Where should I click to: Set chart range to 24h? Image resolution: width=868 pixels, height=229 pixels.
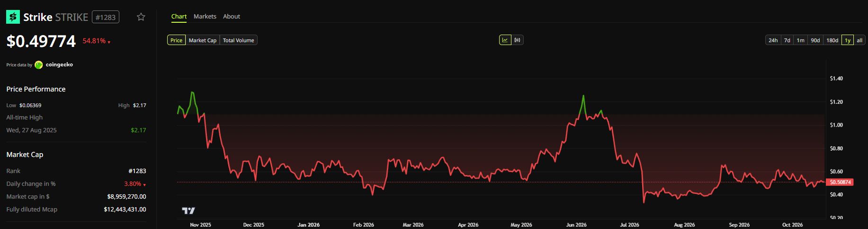pyautogui.click(x=773, y=40)
